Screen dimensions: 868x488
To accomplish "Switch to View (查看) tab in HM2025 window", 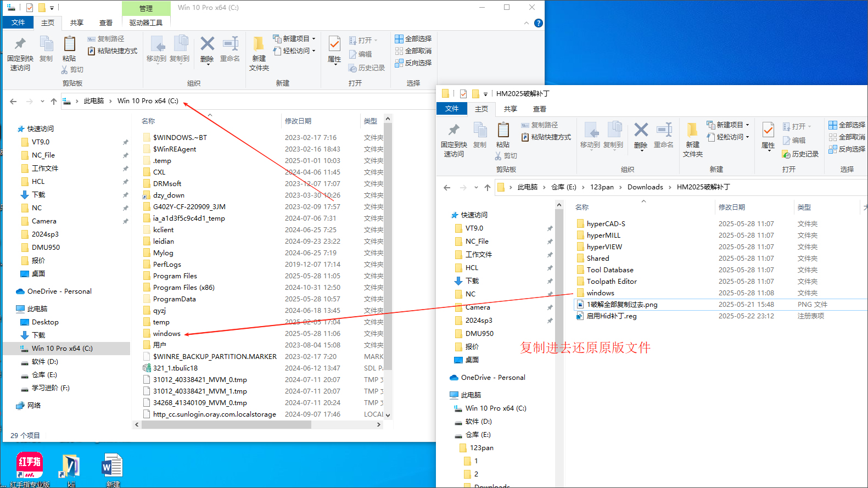I will tap(540, 109).
